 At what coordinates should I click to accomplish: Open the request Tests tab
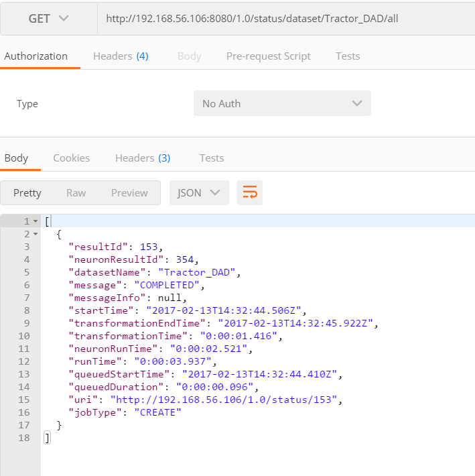click(348, 56)
